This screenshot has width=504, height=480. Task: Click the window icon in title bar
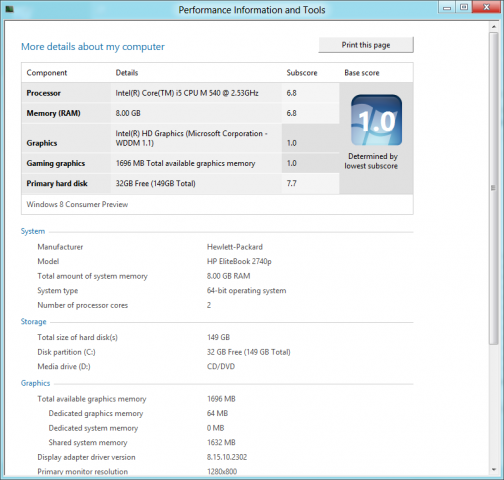click(x=9, y=9)
